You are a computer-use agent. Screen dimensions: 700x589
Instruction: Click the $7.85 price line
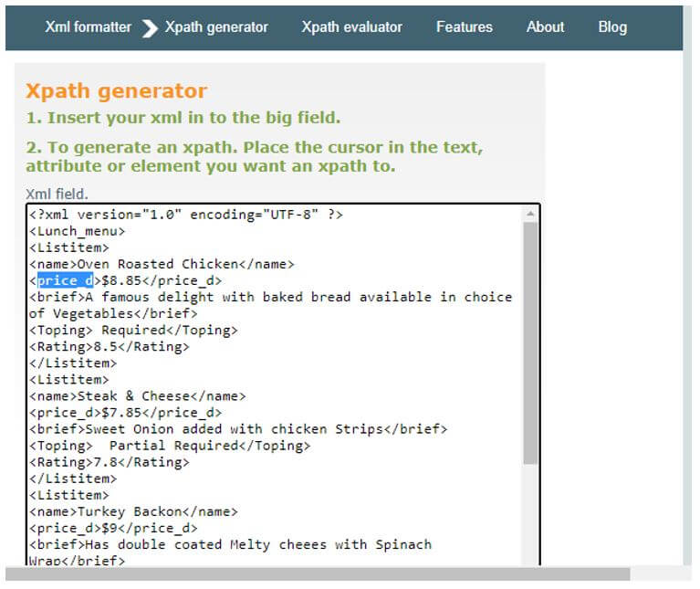(x=125, y=413)
